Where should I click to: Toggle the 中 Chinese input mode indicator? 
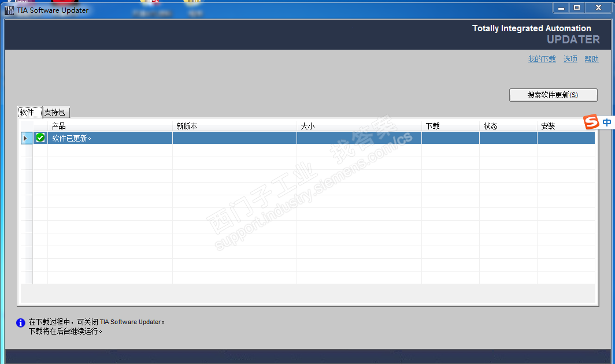607,122
